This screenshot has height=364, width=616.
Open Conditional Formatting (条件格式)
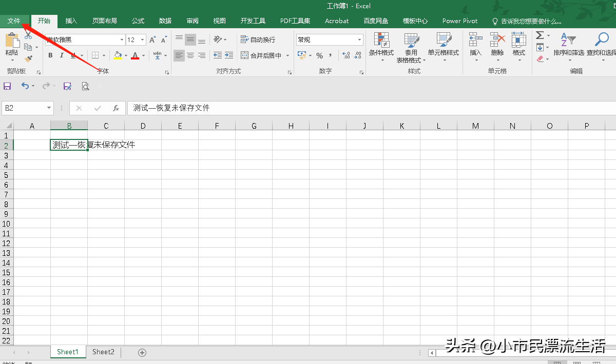tap(381, 47)
